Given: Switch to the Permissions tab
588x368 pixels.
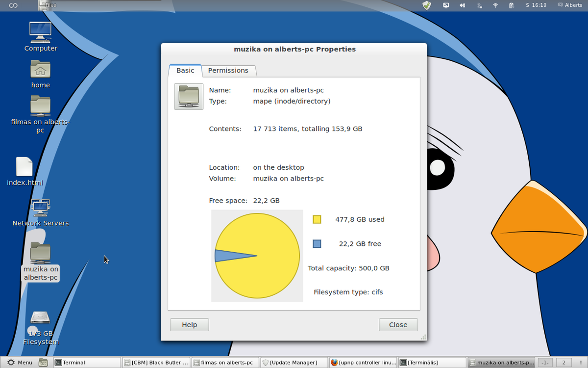Looking at the screenshot, I should 228,71.
